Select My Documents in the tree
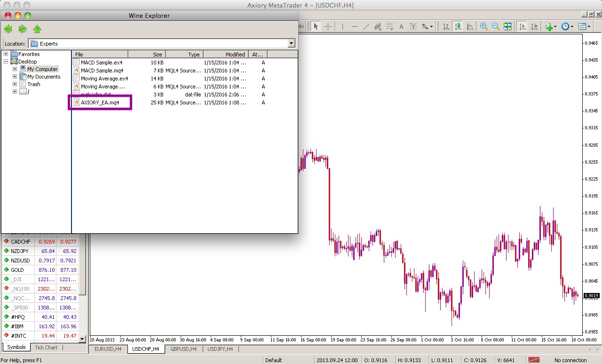The width and height of the screenshot is (602, 364). [x=44, y=77]
